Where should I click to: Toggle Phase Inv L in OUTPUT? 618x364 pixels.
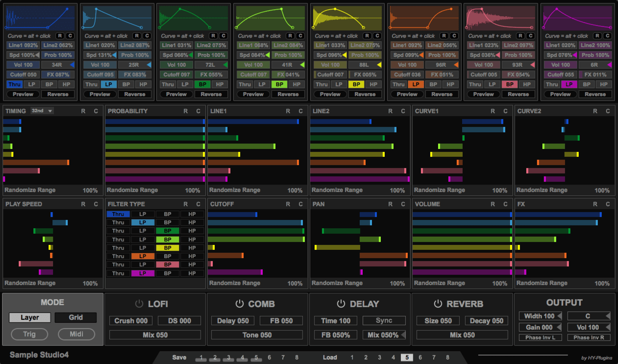pos(540,338)
